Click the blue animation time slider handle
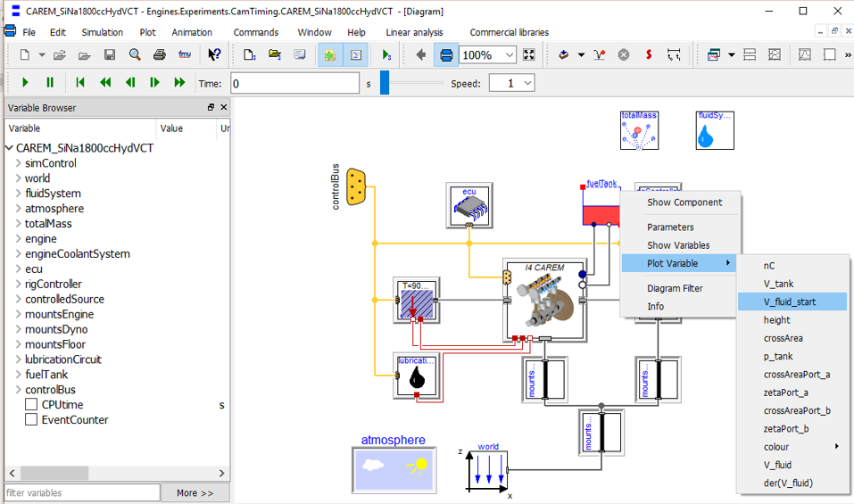This screenshot has height=504, width=854. [385, 83]
